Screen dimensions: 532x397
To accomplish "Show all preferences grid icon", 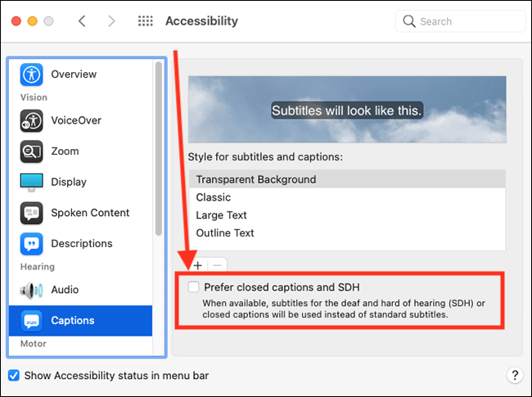I will click(146, 21).
